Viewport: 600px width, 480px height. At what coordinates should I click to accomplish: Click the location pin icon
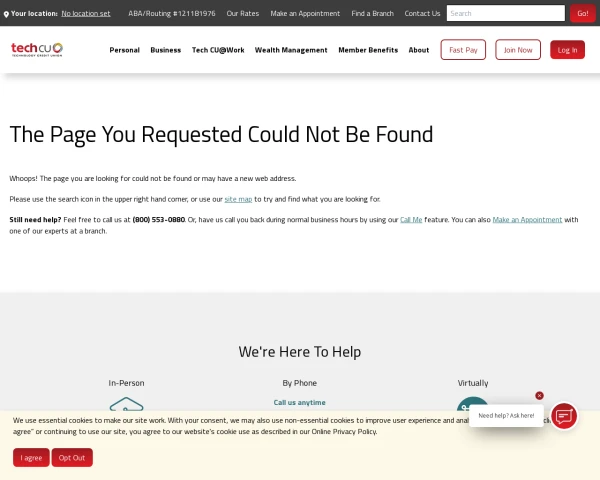click(x=6, y=14)
